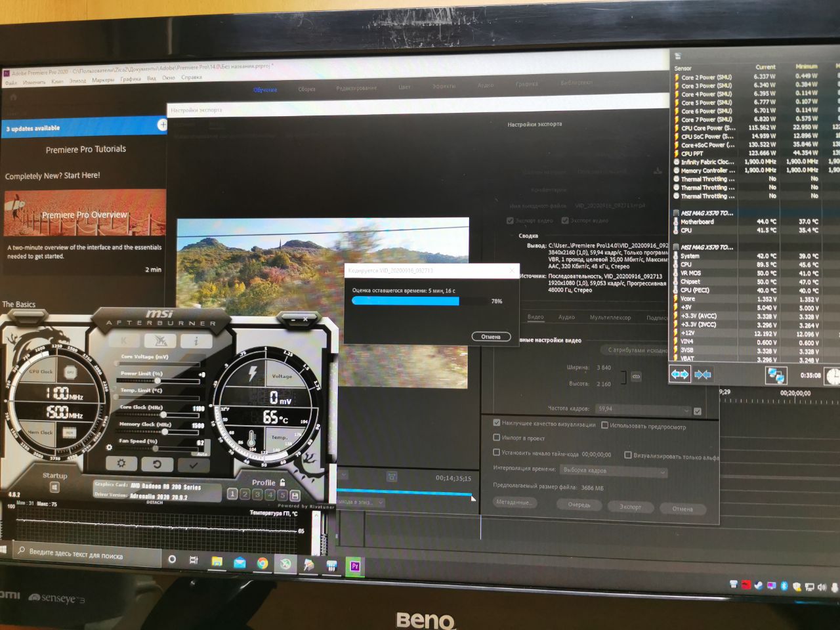
Task: Click Отмена in export settings dialog
Action: click(x=682, y=509)
